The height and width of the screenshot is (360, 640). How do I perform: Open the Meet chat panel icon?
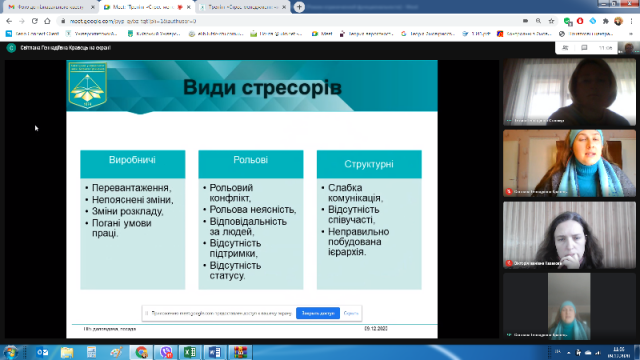coord(584,48)
